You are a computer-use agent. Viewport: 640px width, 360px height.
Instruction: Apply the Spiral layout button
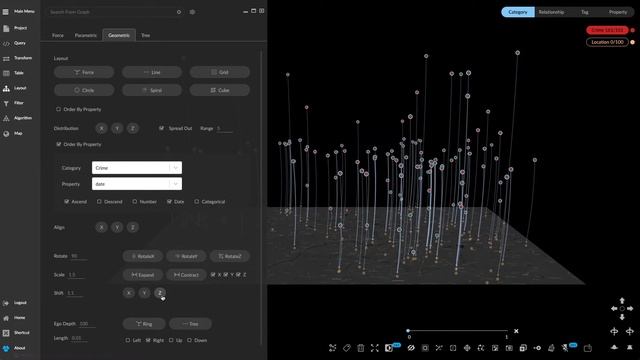(x=152, y=90)
